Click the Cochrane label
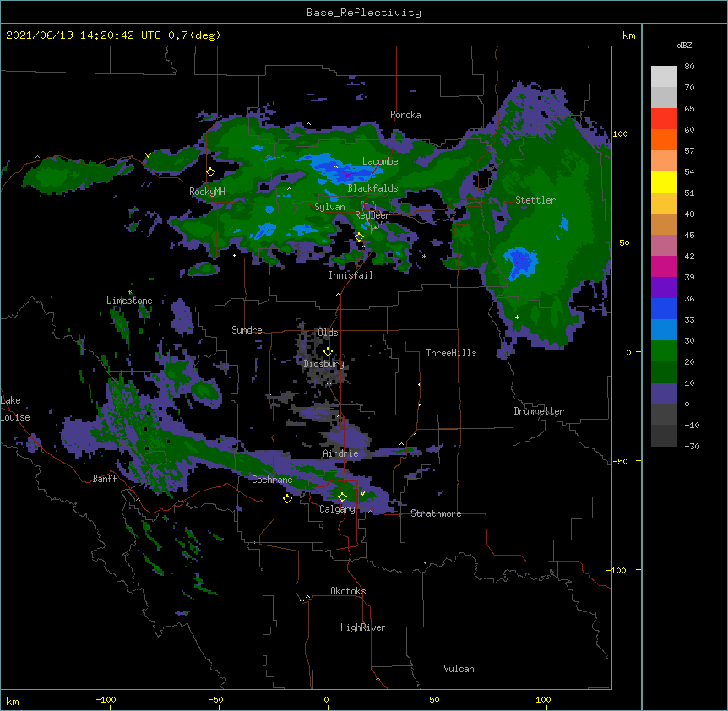Screen dimensions: 728x711 point(272,480)
